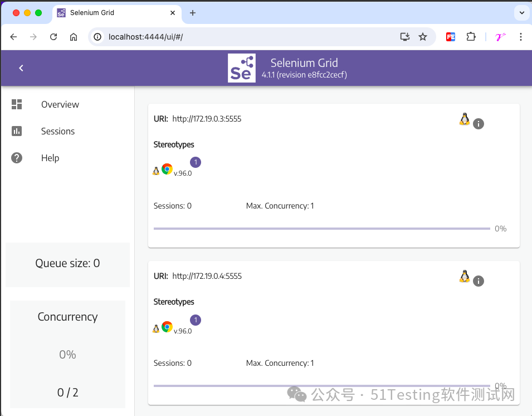Go back in browser history
Viewport: 532px width, 416px height.
(13, 37)
